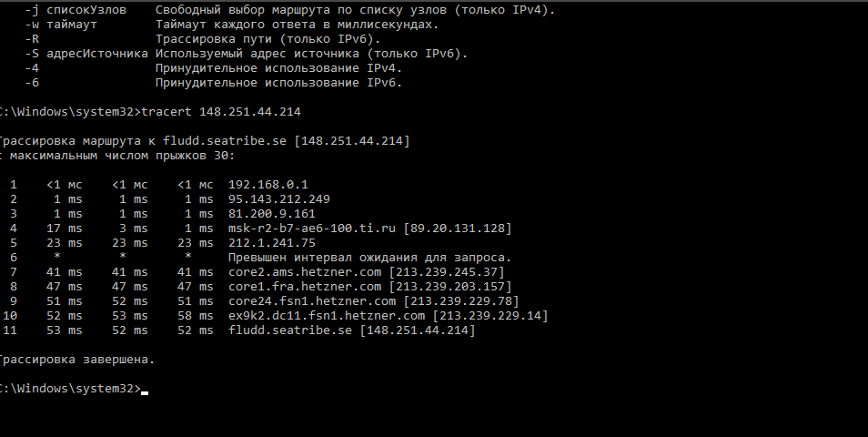
Task: Click core24.fsn1.hetzner.com hostname in hop 9
Action: pos(312,300)
